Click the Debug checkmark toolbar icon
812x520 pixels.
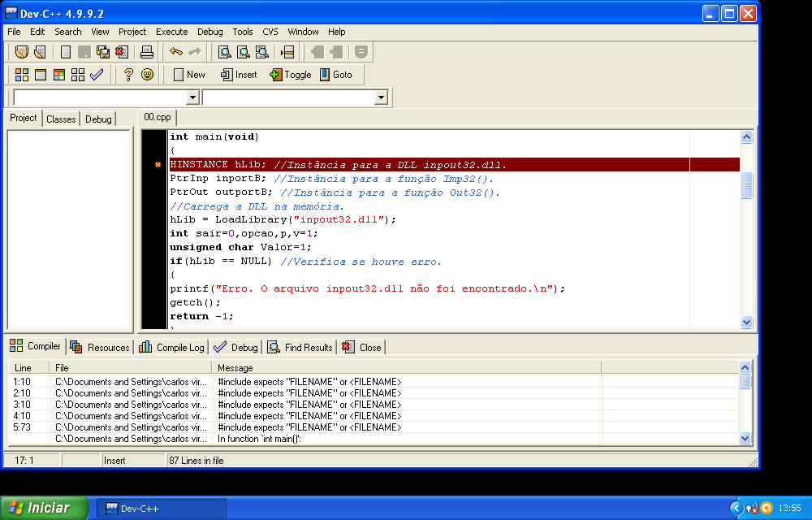[97, 75]
